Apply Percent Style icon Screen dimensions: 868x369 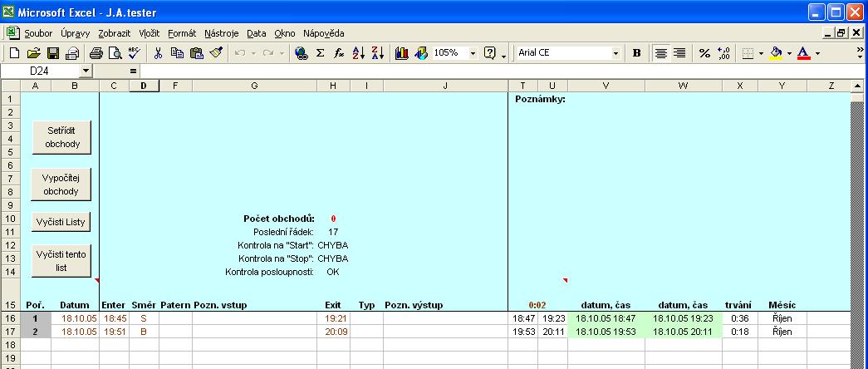point(704,53)
